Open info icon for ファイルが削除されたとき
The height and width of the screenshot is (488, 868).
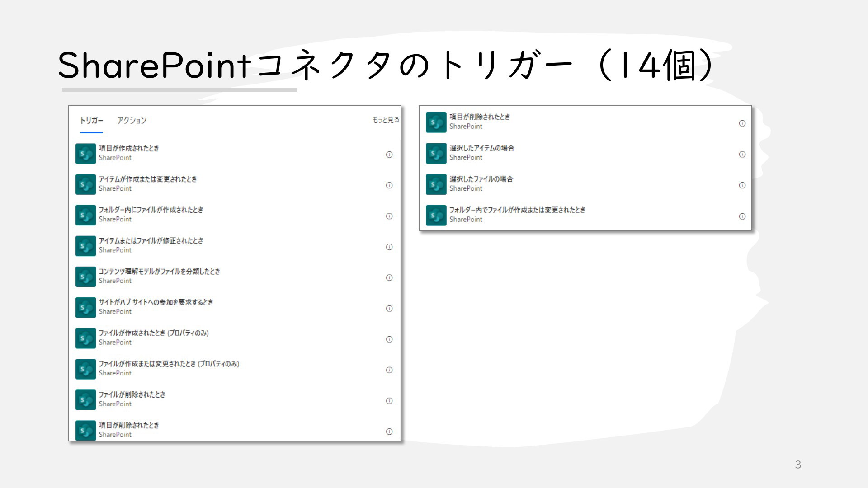click(389, 400)
